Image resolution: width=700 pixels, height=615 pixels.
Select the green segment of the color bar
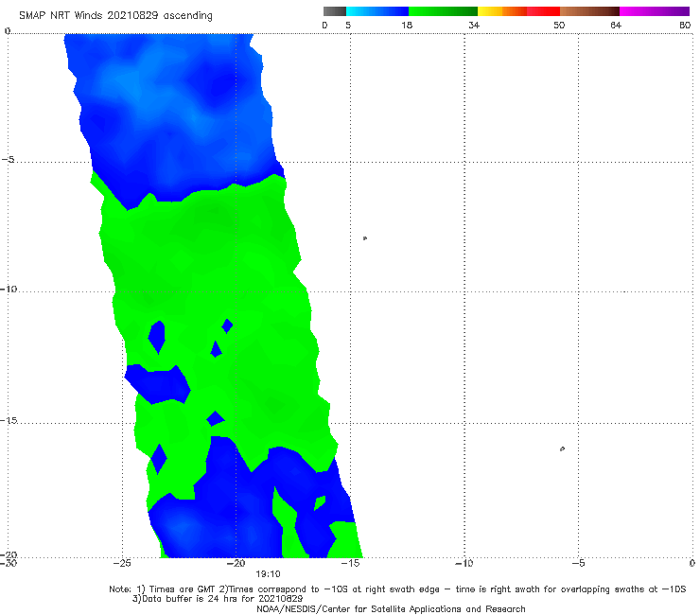(x=443, y=11)
